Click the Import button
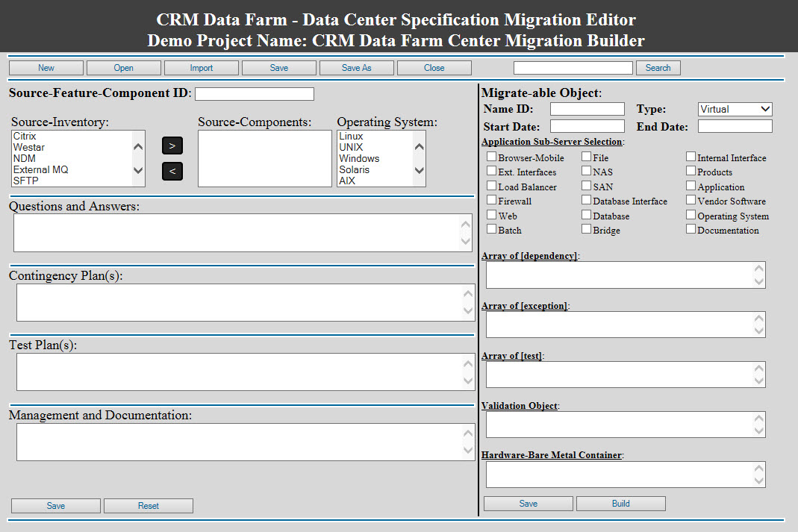798x532 pixels. [x=202, y=67]
